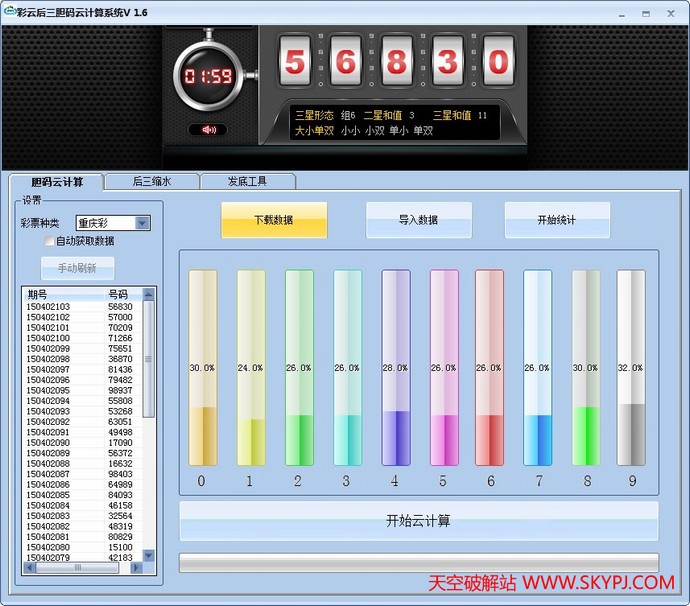Click the stopwatch countdown timer display
The width and height of the screenshot is (690, 606).
[208, 76]
